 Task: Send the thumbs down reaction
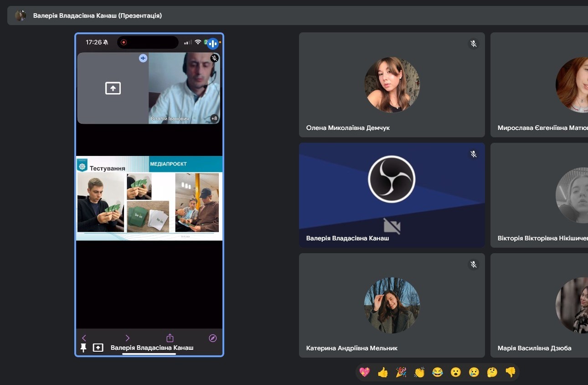pos(510,372)
